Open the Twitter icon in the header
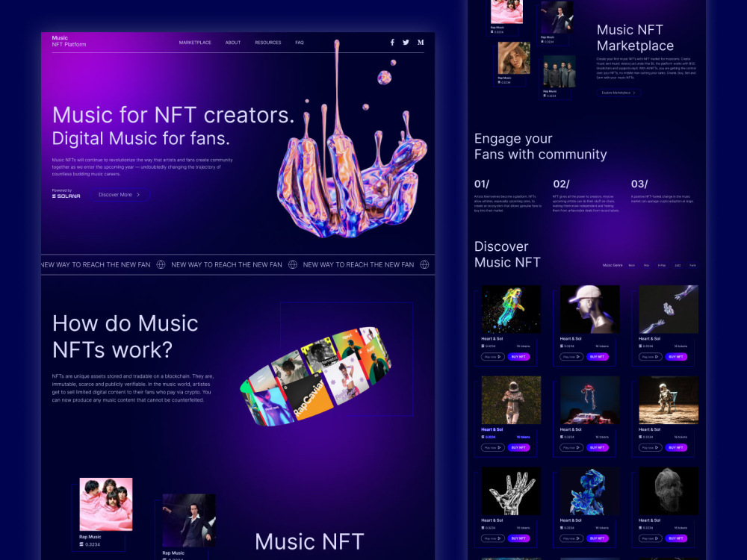 [406, 43]
